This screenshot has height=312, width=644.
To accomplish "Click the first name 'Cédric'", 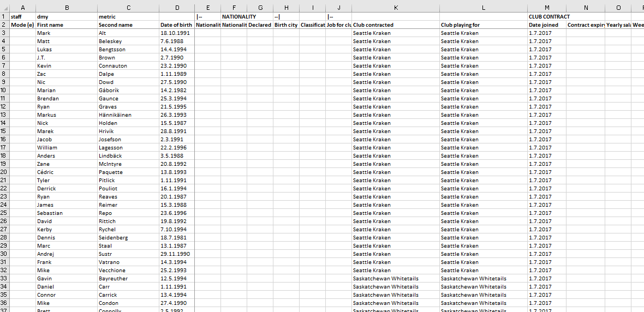I will [x=45, y=172].
